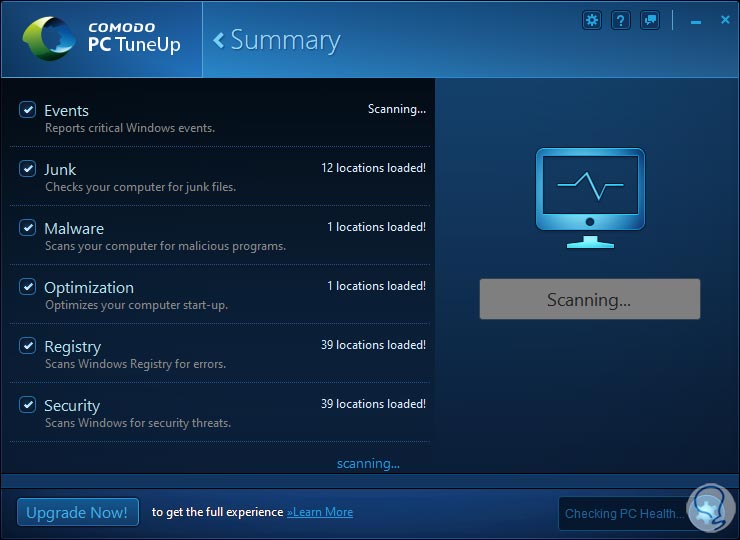Click Events status 'Scanning...' text
Image resolution: width=740 pixels, height=540 pixels.
[397, 109]
